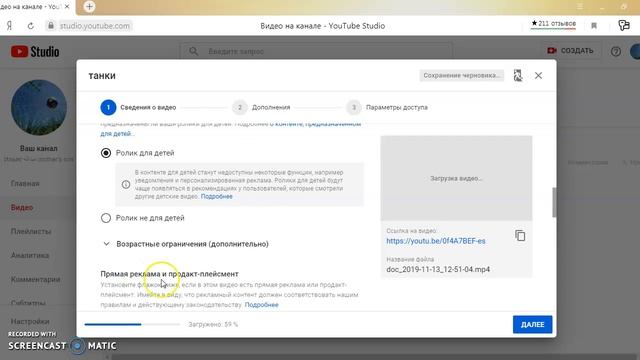Go to step 1 'Сведения о видео'
The width and height of the screenshot is (640, 360).
pos(138,107)
